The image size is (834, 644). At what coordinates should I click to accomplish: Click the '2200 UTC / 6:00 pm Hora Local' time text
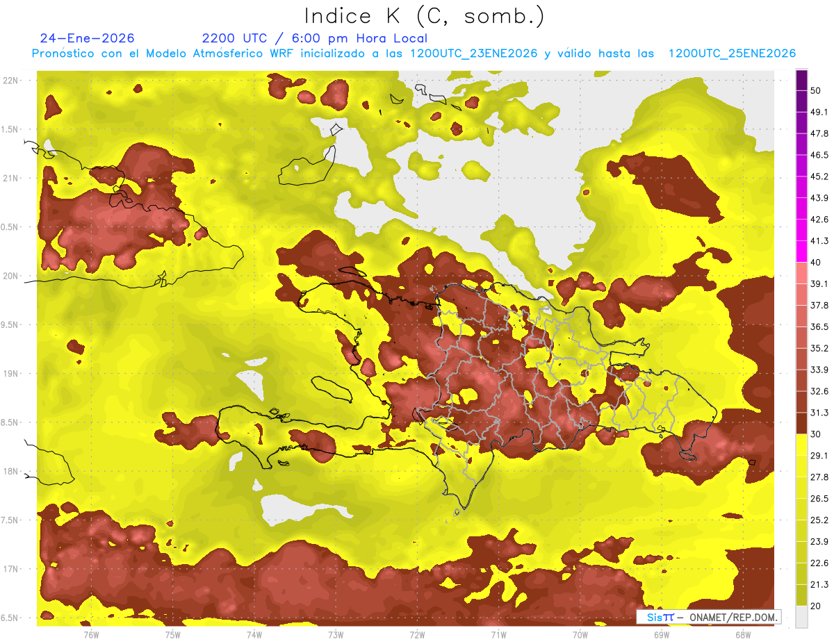[x=315, y=38]
